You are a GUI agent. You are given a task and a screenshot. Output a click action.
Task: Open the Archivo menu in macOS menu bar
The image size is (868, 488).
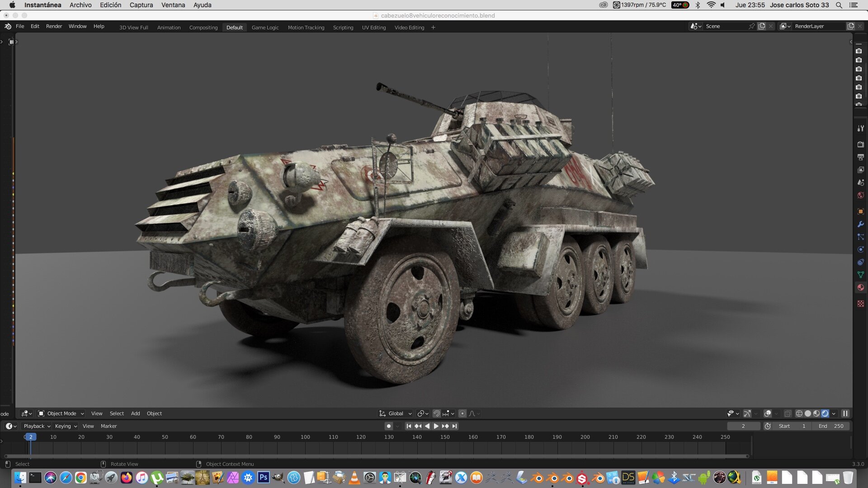(80, 5)
